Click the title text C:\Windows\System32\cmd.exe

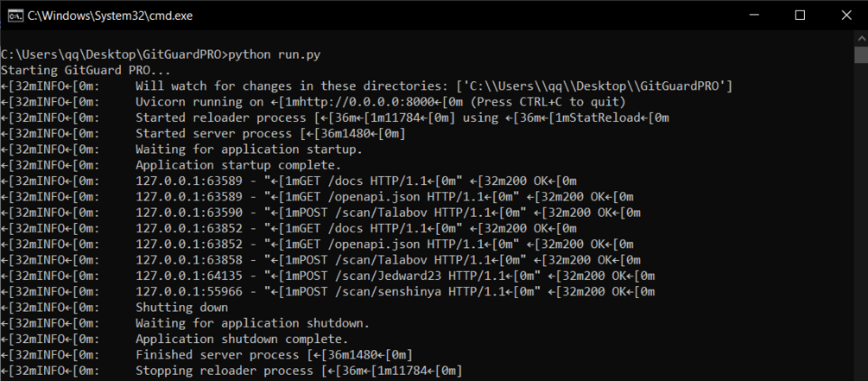(x=111, y=16)
